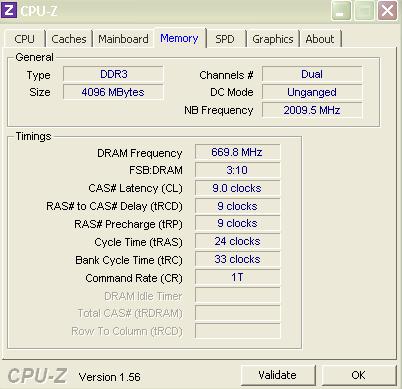This screenshot has height=389, width=402.
Task: Close the CPU-Z window
Action: point(387,11)
